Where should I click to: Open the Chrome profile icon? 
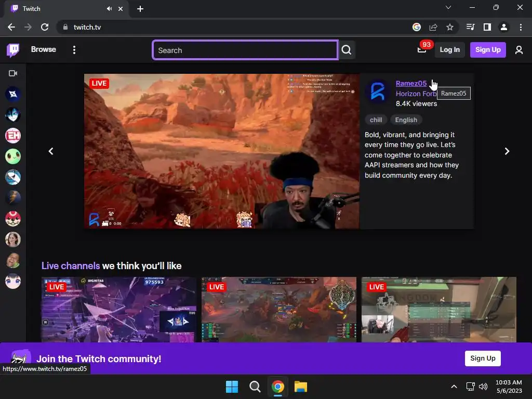[x=504, y=27]
